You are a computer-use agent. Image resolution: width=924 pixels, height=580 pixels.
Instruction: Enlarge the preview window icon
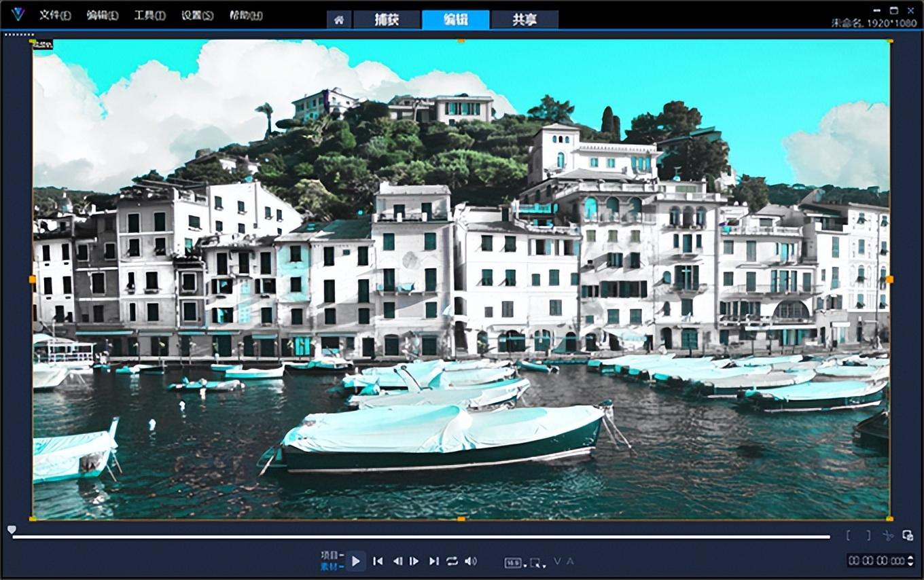click(908, 535)
